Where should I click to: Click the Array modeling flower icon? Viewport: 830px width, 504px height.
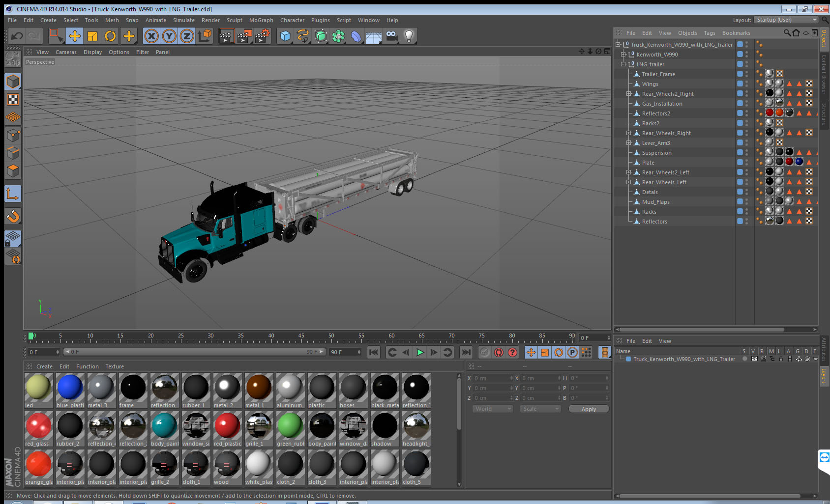(x=338, y=36)
